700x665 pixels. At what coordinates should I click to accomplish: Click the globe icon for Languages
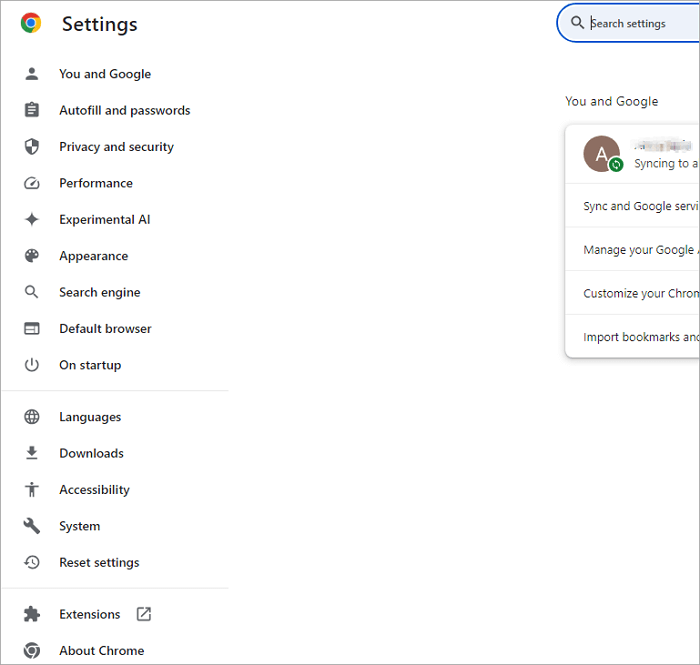tap(32, 416)
